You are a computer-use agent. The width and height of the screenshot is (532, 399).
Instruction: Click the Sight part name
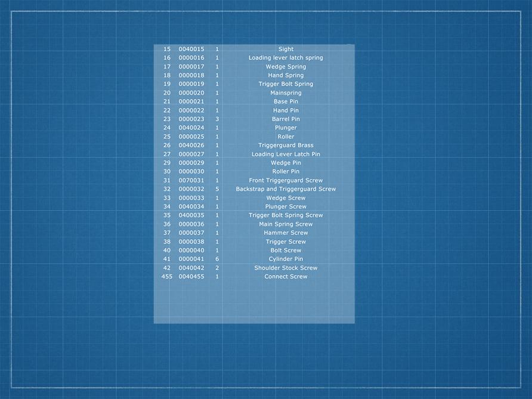click(x=286, y=49)
